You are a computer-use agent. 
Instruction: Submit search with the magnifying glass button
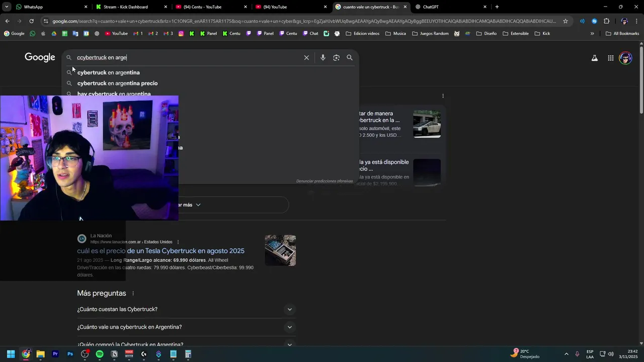350,58
